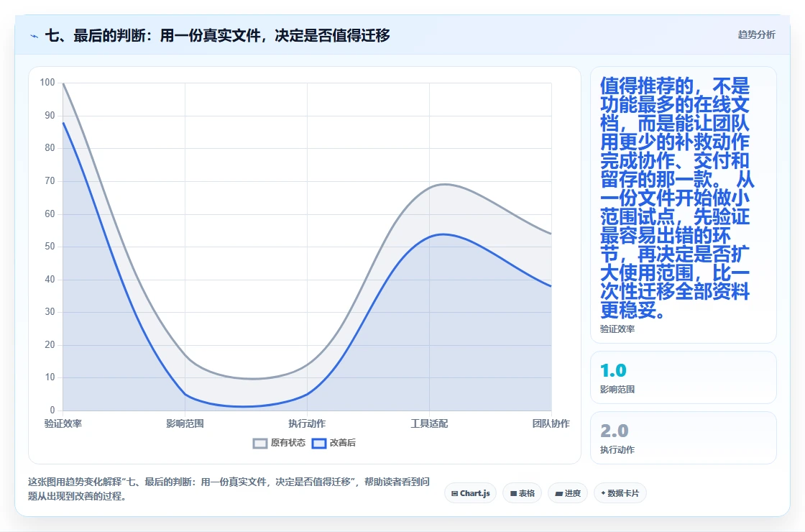805x532 pixels.
Task: Click the section title 七、最后的判断
Action: (x=217, y=35)
